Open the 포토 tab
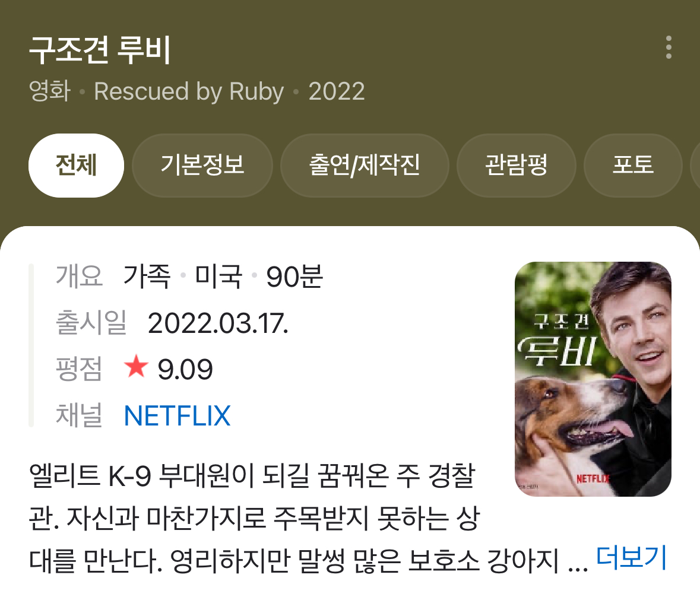 [633, 165]
